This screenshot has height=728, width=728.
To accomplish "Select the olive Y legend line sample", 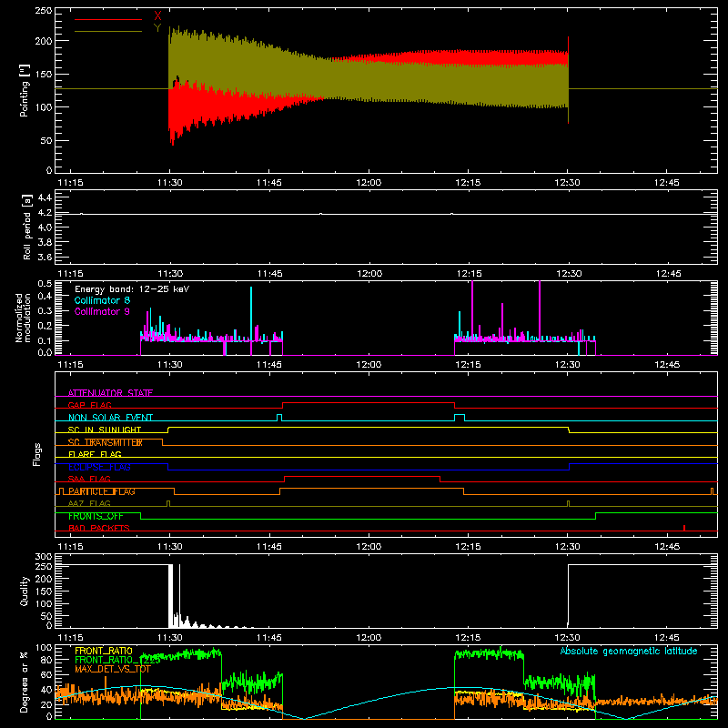I will [x=108, y=32].
